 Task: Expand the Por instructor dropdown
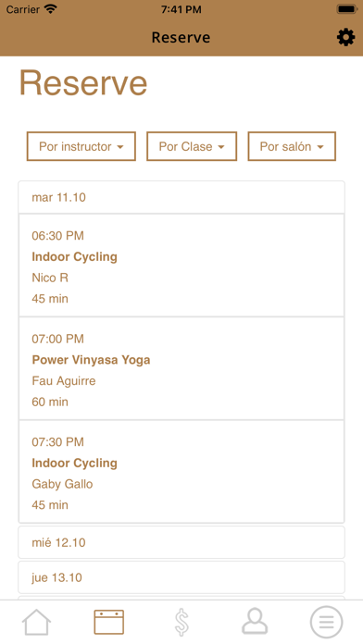click(81, 146)
